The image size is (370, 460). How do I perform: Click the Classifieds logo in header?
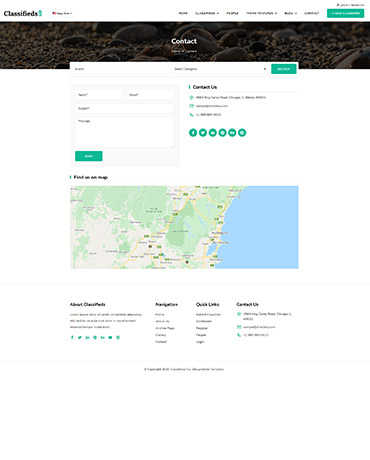click(x=23, y=13)
